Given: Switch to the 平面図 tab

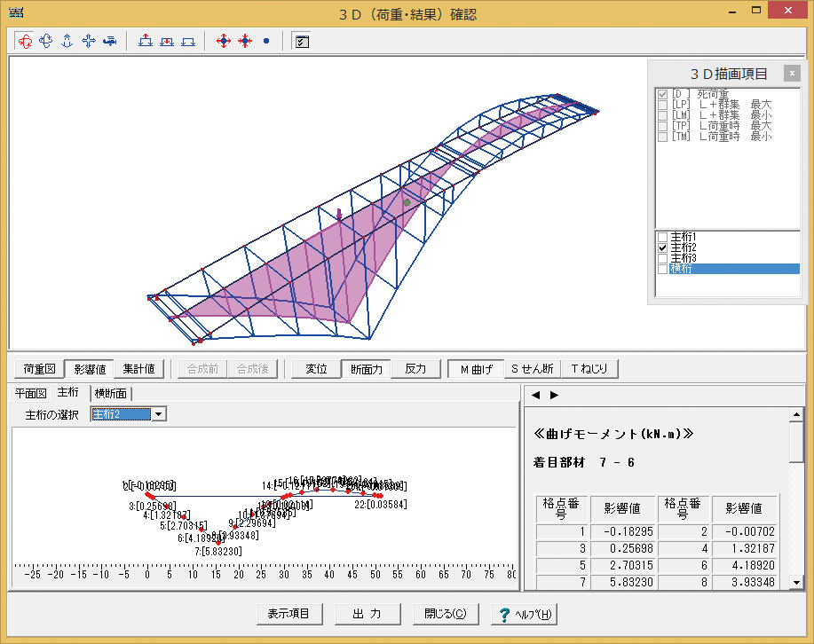Looking at the screenshot, I should 31,393.
